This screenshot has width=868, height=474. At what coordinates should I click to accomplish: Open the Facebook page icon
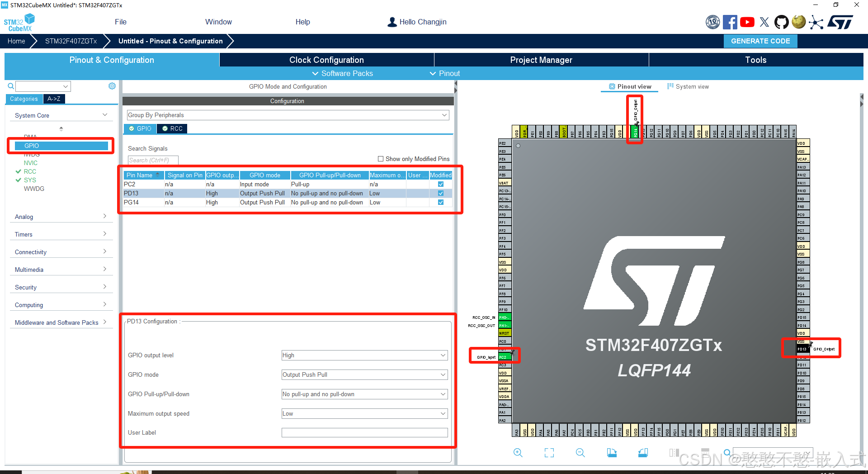730,22
